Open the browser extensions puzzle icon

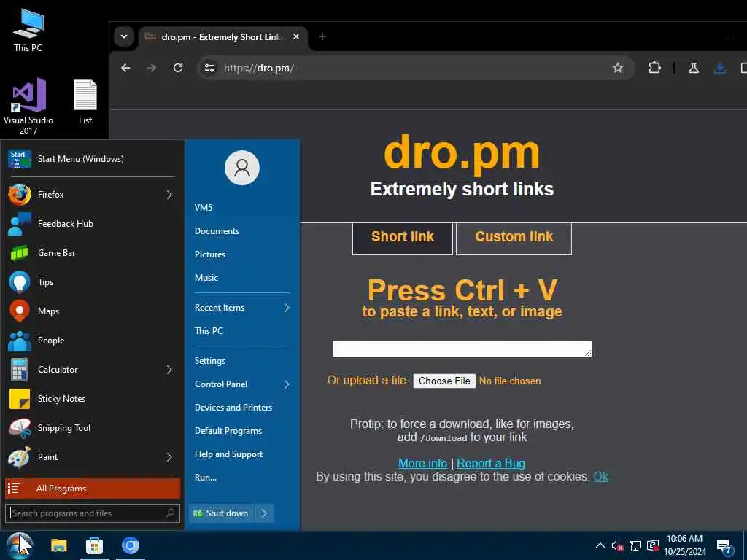pyautogui.click(x=654, y=68)
